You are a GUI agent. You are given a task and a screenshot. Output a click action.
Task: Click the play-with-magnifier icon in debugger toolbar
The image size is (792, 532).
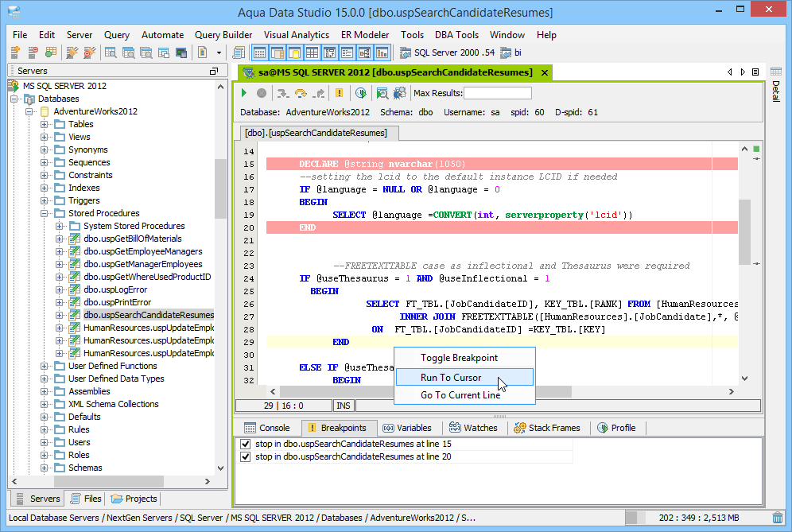[382, 93]
